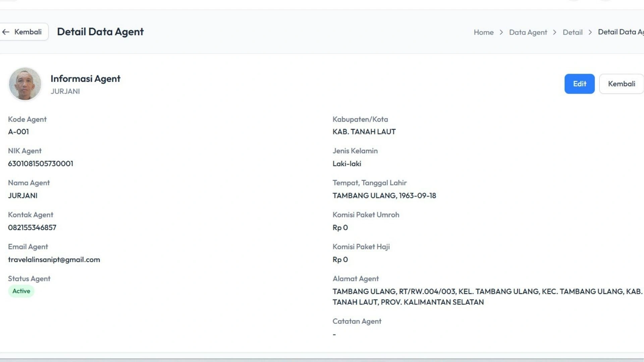The height and width of the screenshot is (362, 644).
Task: Click the KAB. TANAH LAUT value
Action: pos(364,132)
